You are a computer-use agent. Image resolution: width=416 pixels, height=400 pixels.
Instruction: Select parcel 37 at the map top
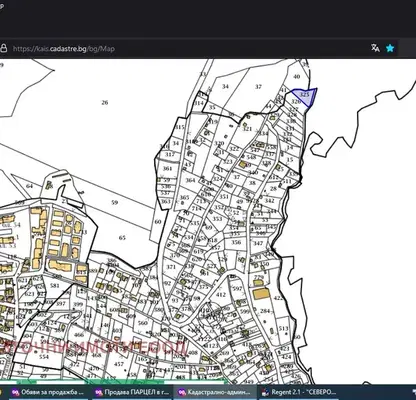point(258,86)
